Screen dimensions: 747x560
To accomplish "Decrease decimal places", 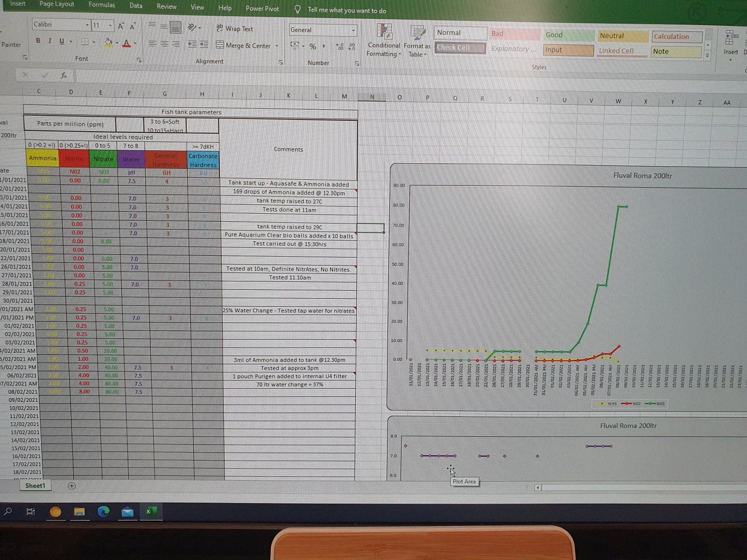I will click(x=351, y=47).
